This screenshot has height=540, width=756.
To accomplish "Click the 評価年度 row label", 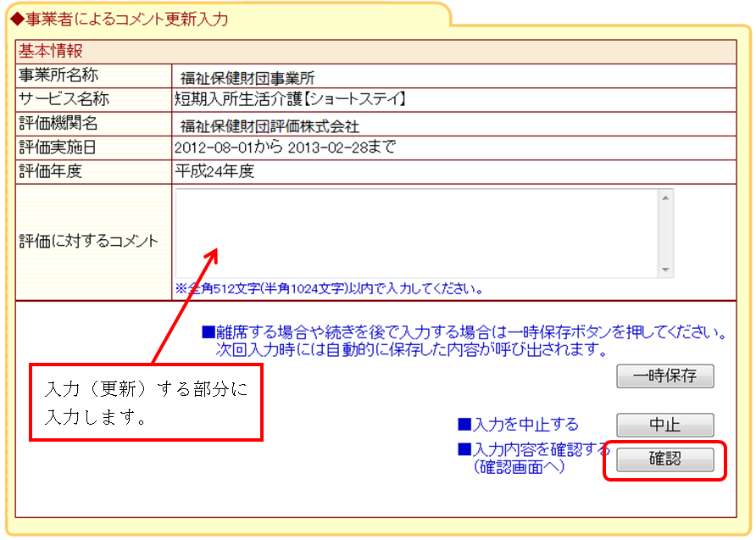I will coord(51,170).
